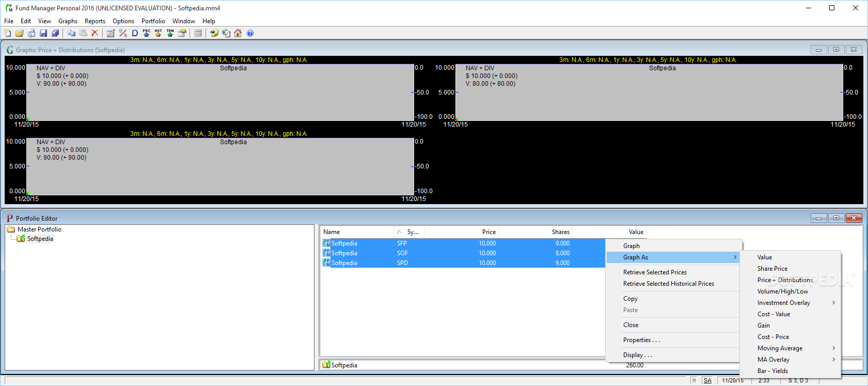Open the View menu
Viewport: 868px width, 386px height.
[44, 21]
